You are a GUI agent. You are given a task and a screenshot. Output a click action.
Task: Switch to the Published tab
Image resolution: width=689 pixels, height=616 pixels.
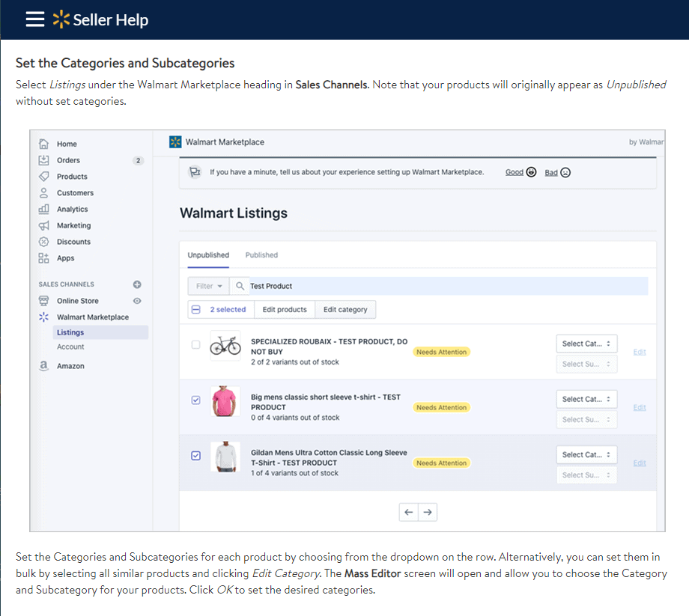coord(261,255)
